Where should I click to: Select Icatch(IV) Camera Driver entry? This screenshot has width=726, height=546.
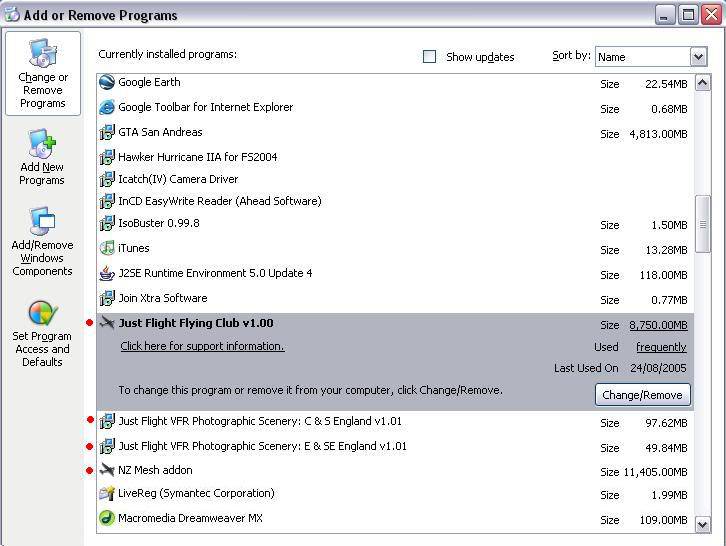coord(395,179)
